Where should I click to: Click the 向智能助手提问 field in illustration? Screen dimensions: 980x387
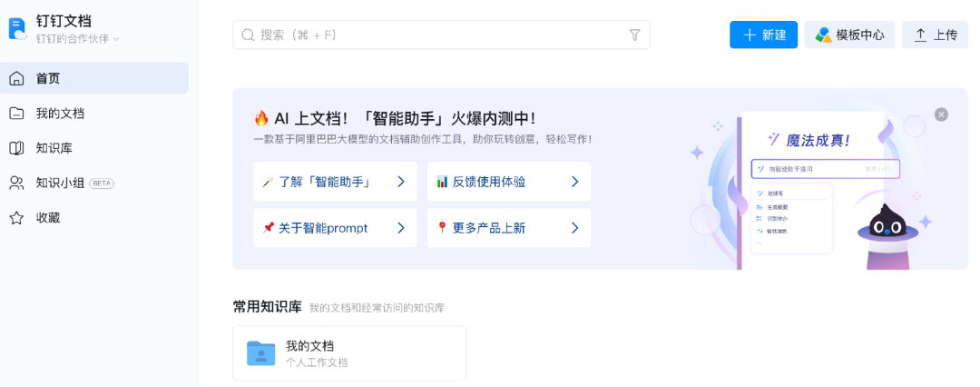coord(825,169)
